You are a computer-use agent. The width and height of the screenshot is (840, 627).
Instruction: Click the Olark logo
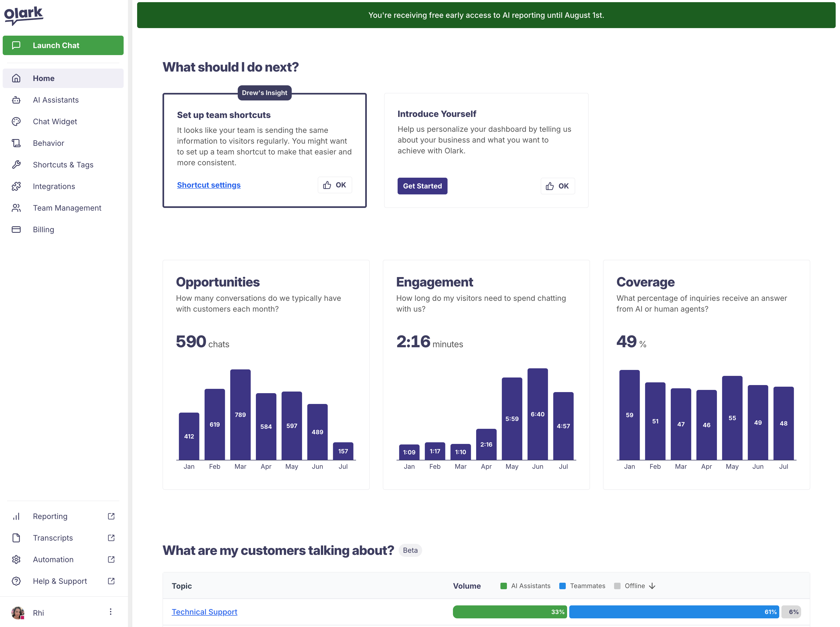coord(23,14)
